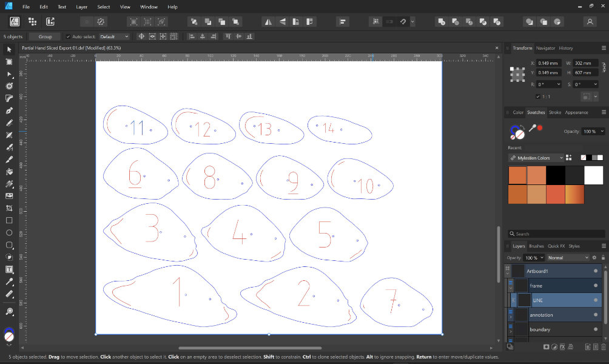The image size is (609, 364).
Task: Open the MylesBen Colors palette dropdown
Action: (x=536, y=158)
